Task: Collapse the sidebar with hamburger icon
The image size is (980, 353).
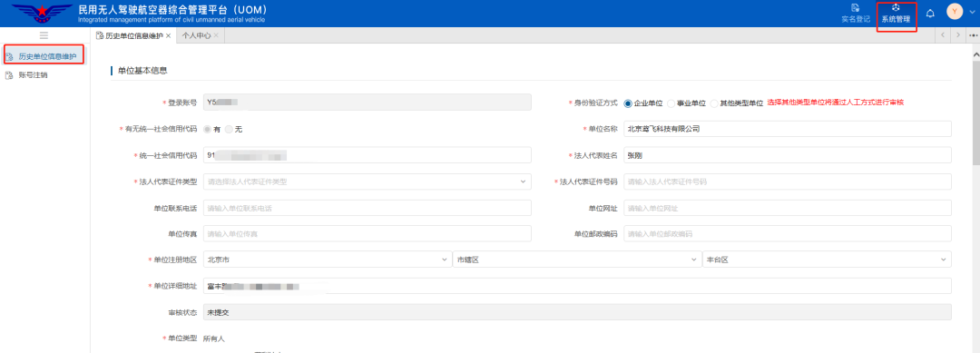Action: (x=44, y=35)
